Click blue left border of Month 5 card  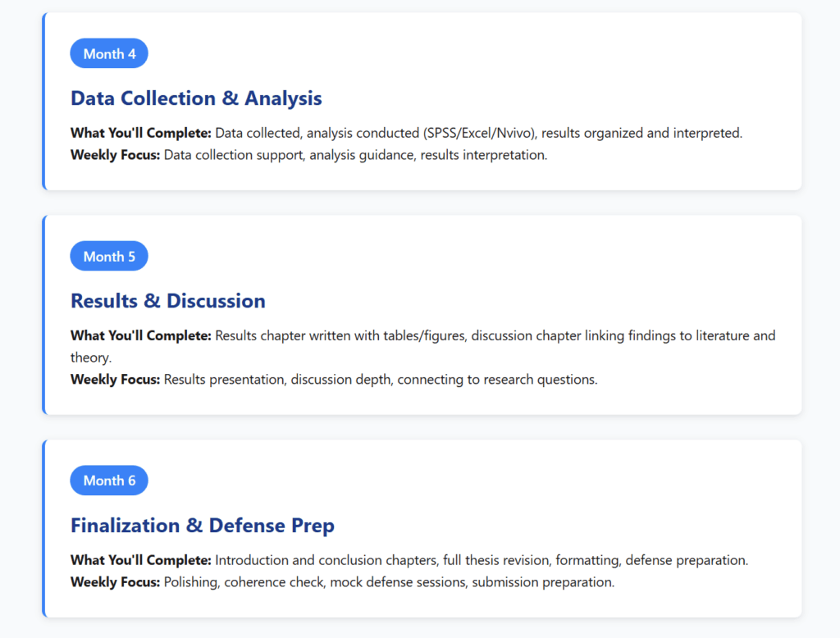43,315
